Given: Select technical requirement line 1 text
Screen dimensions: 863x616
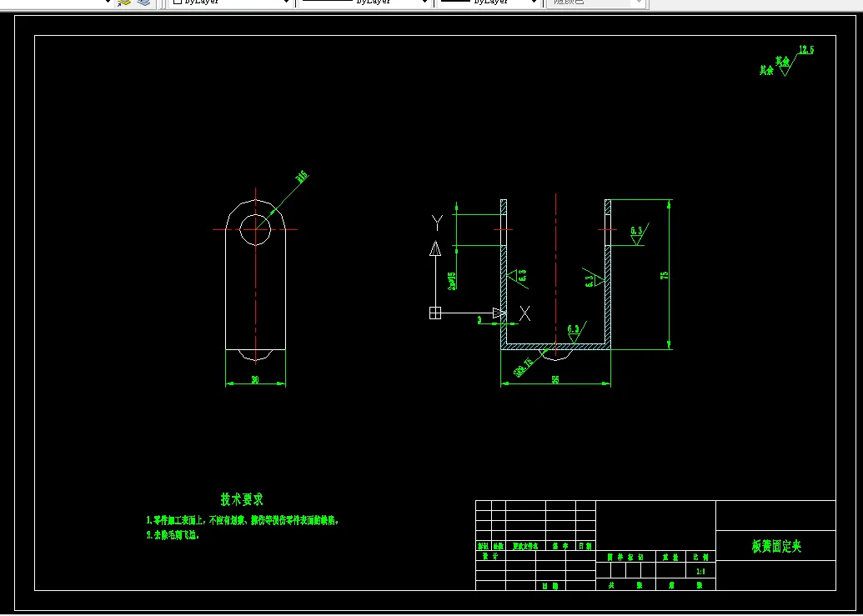Looking at the screenshot, I should (243, 520).
